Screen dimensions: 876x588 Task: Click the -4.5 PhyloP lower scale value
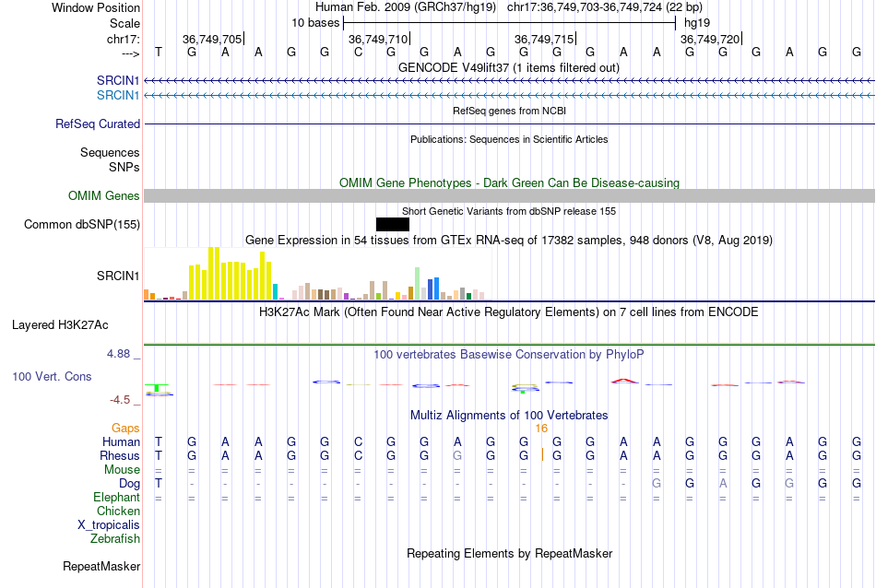point(120,400)
